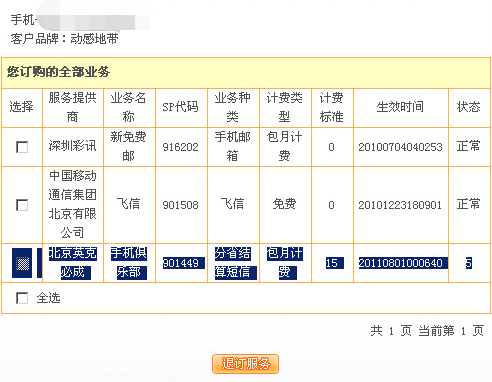Click 生效时间 column header
The width and height of the screenshot is (492, 382).
tap(400, 107)
